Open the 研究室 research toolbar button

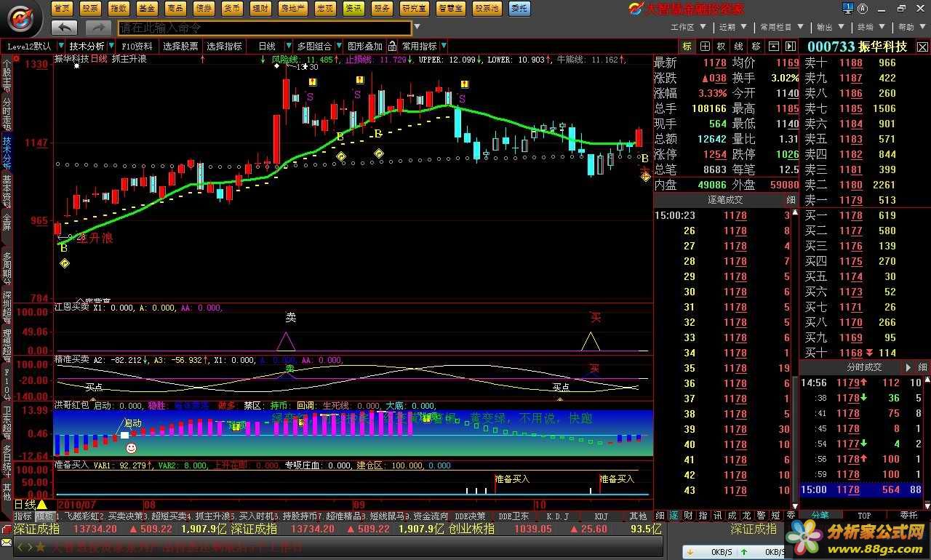(414, 8)
